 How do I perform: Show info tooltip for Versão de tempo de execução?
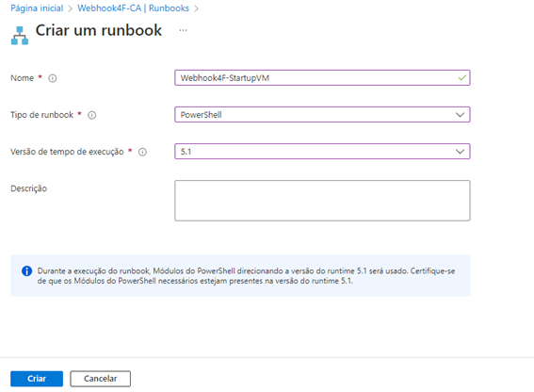tap(142, 152)
